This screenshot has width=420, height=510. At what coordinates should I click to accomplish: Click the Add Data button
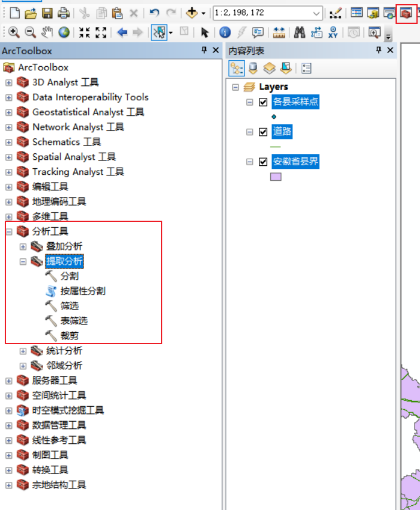tap(192, 13)
